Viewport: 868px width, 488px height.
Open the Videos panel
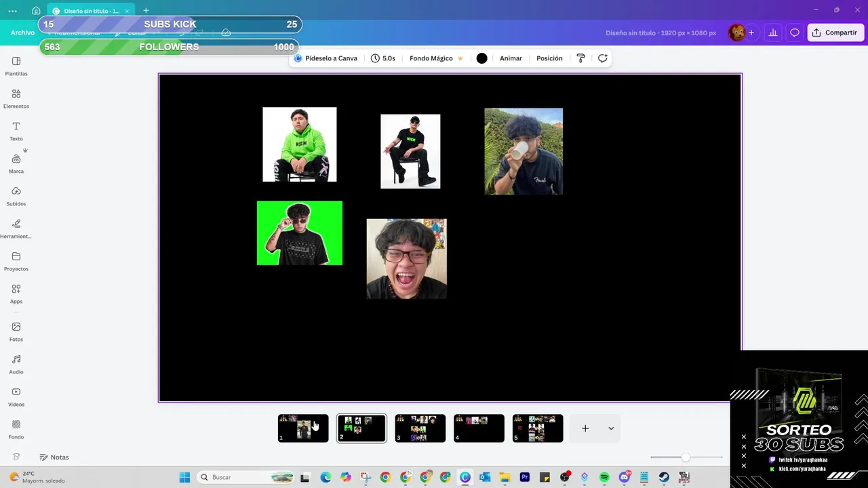[16, 396]
